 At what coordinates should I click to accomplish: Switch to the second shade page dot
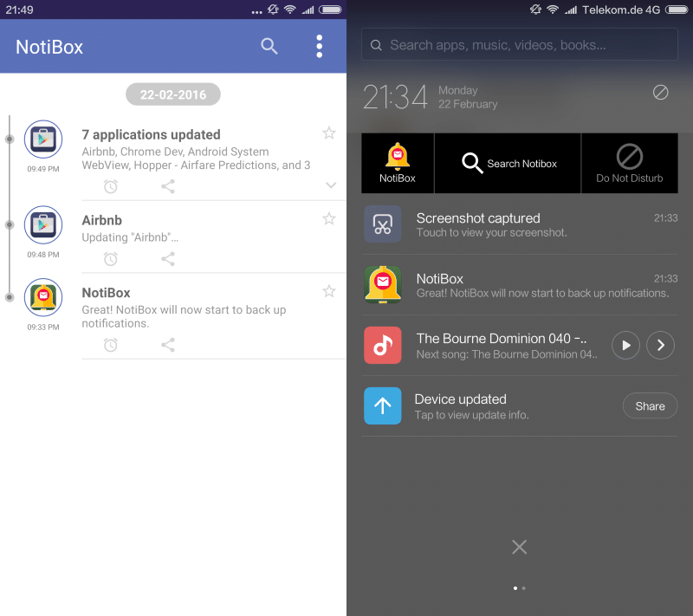[524, 588]
